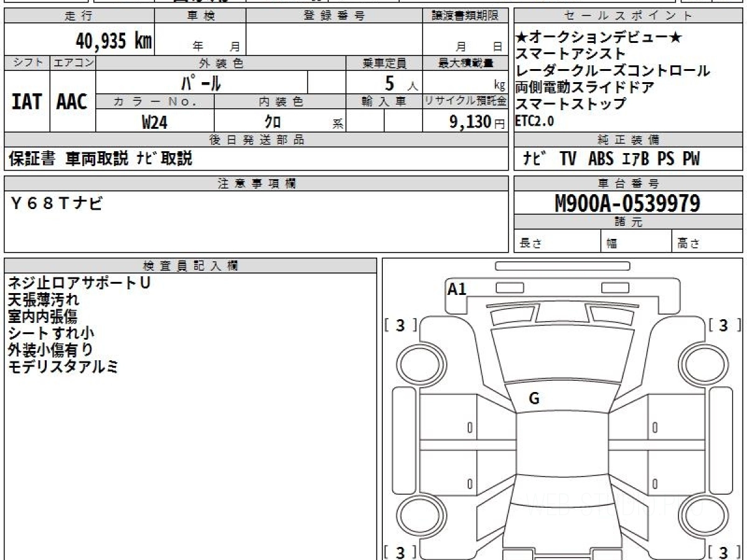Click the AAC air conditioner cell
The width and height of the screenshot is (747, 560).
coord(72,102)
